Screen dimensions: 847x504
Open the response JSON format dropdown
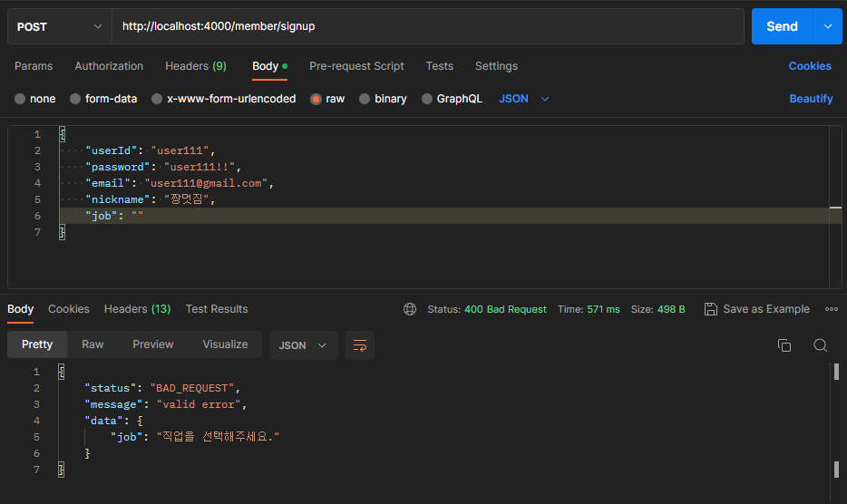tap(303, 345)
